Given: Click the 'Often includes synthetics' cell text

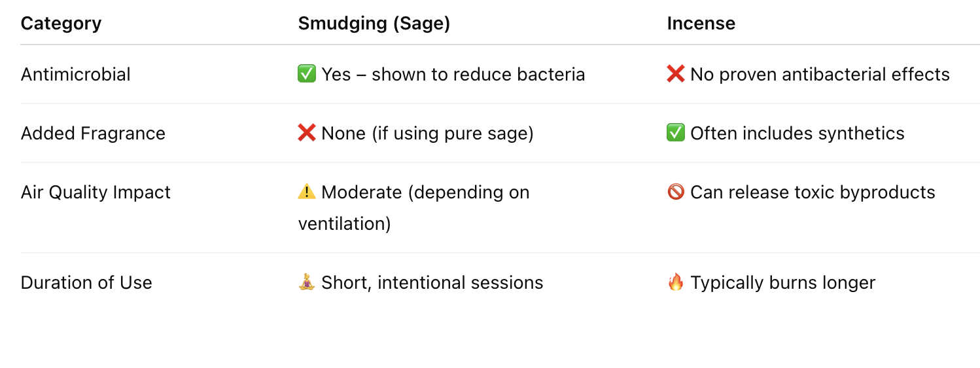Looking at the screenshot, I should [x=797, y=134].
